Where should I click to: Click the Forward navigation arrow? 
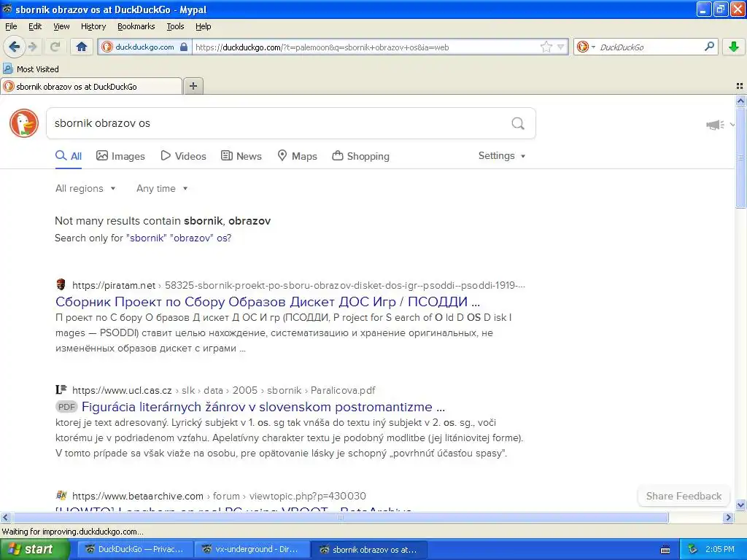32,47
